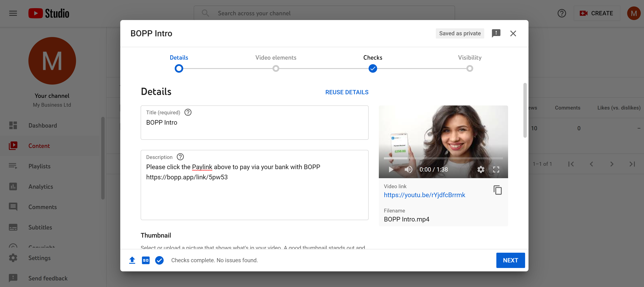Viewport: 644px width, 287px height.
Task: Click the checks complete checkmark icon
Action: click(159, 260)
